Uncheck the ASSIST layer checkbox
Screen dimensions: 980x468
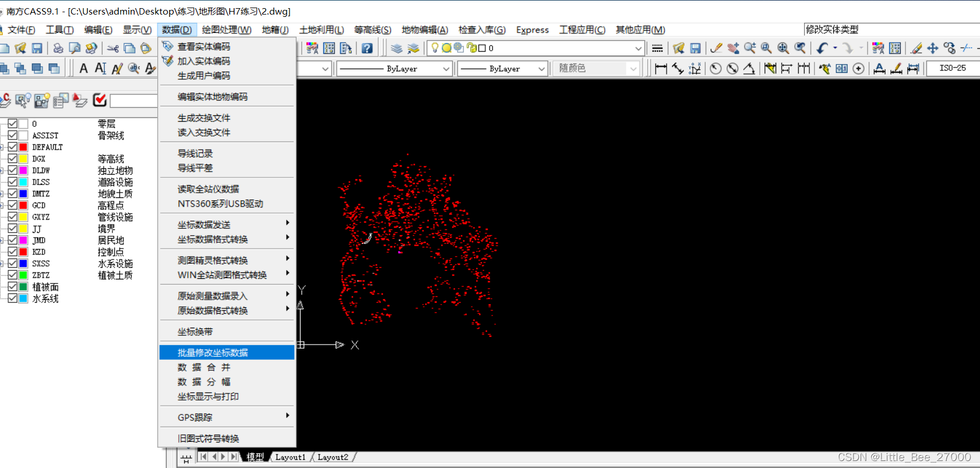(x=12, y=135)
